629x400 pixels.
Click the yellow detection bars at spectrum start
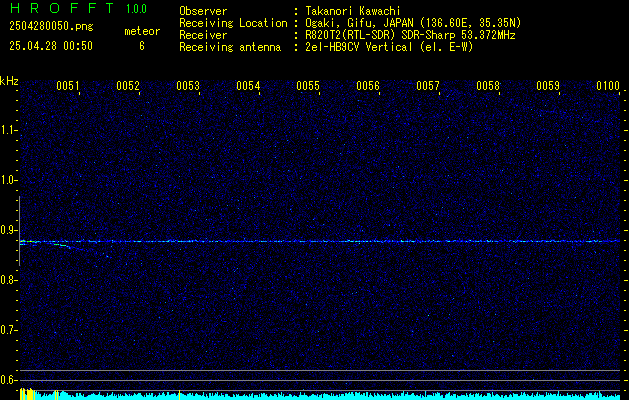click(27, 394)
